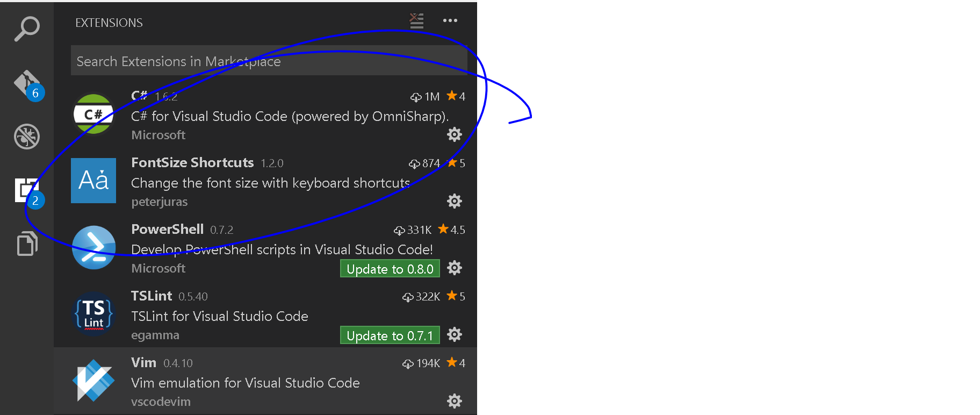
Task: Open the Search view in activity bar
Action: pos(26,28)
